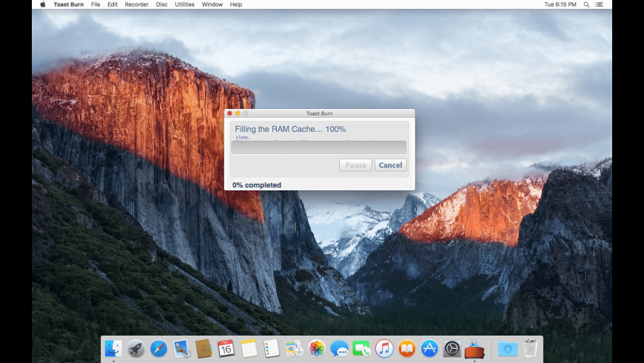Open the Recorder menu
This screenshot has height=363, width=644.
(137, 4)
